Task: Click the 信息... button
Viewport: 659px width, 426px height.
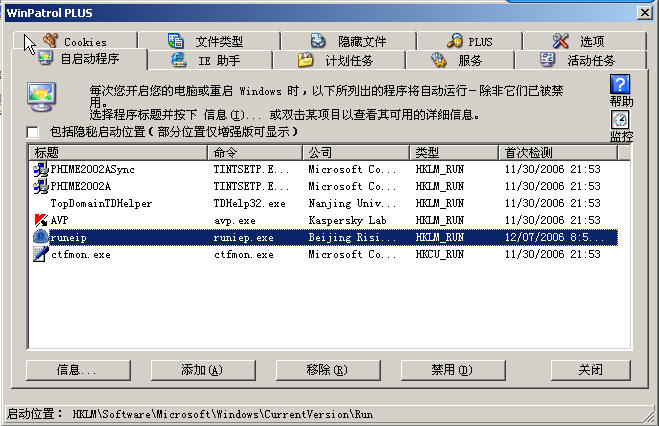Action: [78, 370]
